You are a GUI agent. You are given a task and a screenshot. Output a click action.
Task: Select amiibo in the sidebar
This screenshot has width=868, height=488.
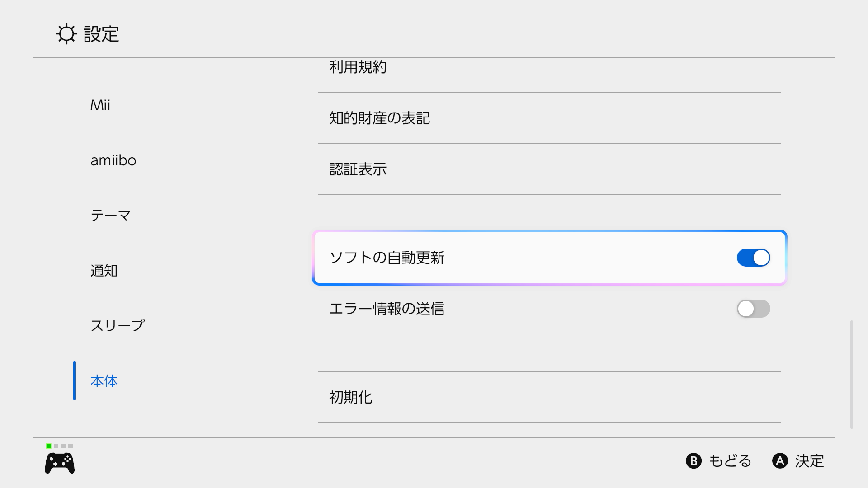[x=113, y=160]
